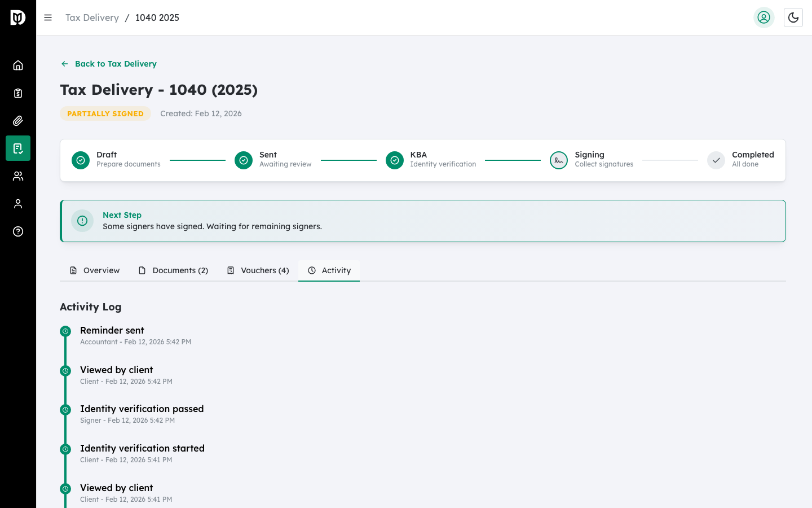This screenshot has width=812, height=508.
Task: Open Help via the question mark icon
Action: coord(17,231)
